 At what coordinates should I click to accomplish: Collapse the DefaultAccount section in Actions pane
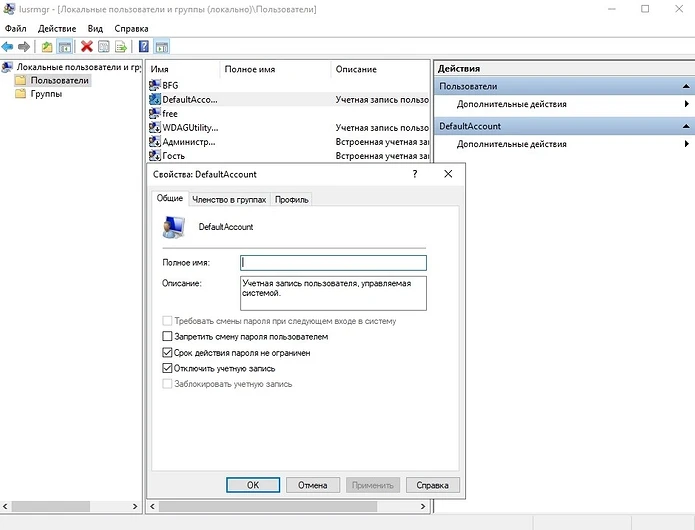tap(686, 127)
